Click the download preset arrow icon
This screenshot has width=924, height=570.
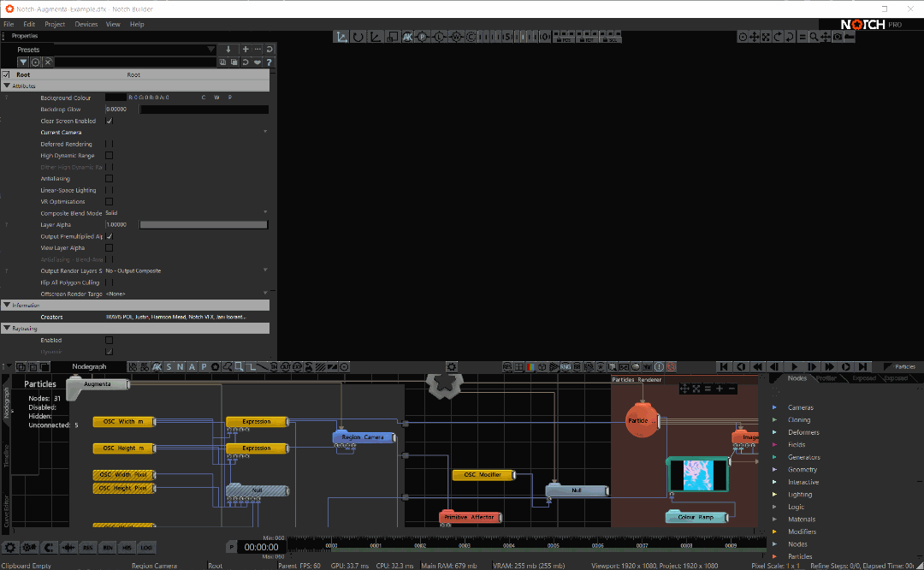click(228, 50)
